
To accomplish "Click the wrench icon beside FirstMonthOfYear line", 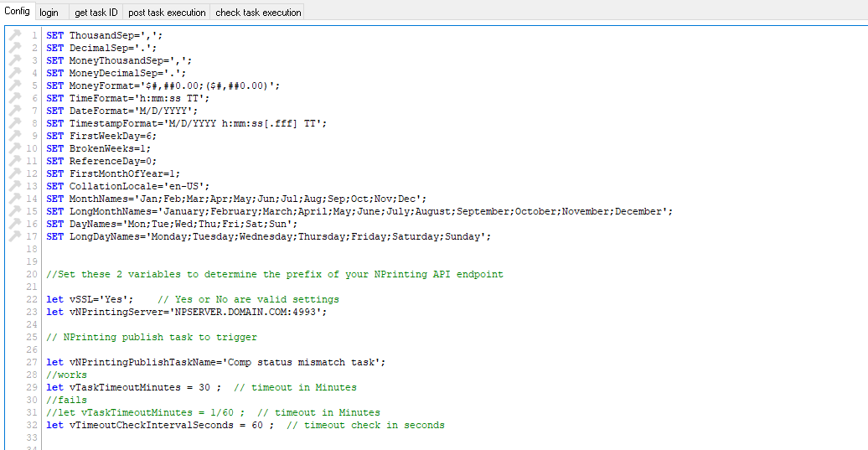I will point(14,173).
